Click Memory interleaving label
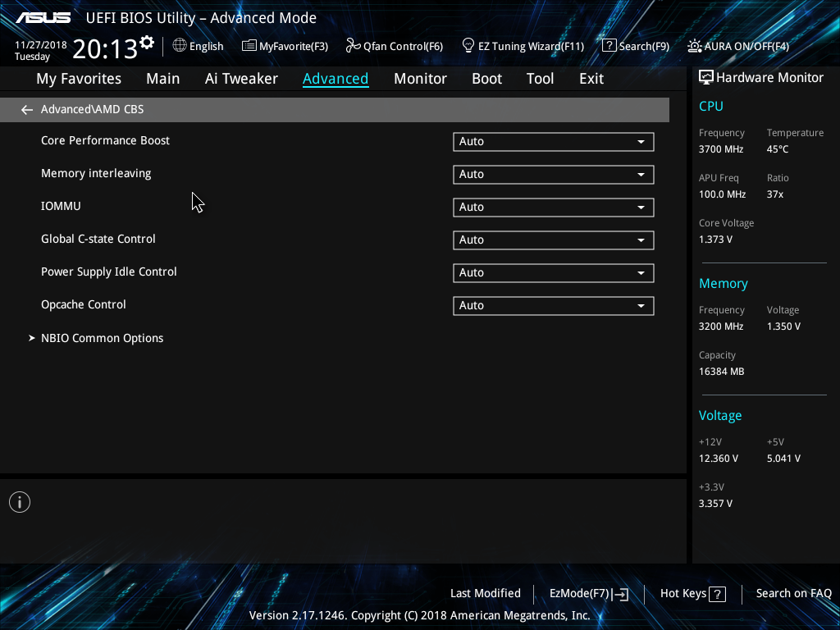The height and width of the screenshot is (630, 840). tap(96, 174)
